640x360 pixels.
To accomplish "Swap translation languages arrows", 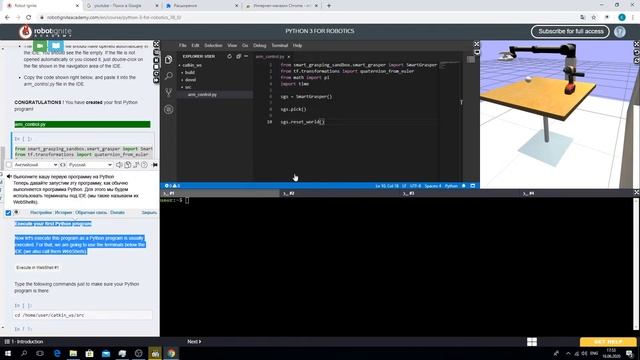I will click(x=62, y=165).
